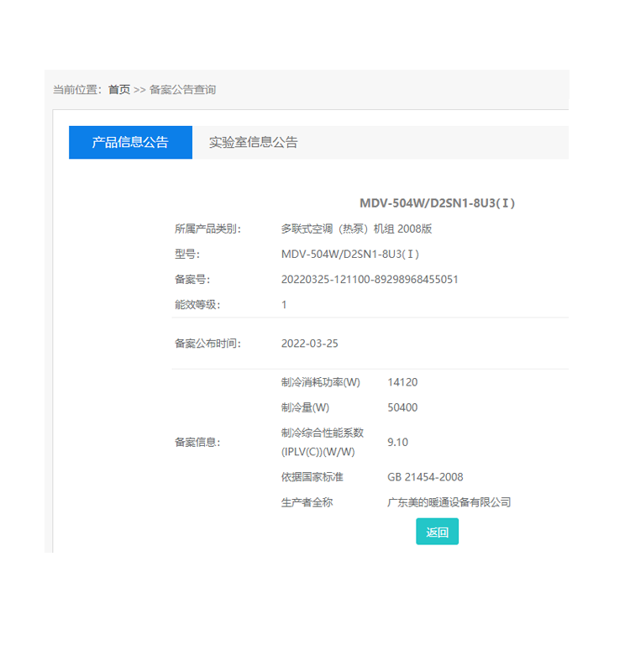Screen dimensions: 630x672
Task: Click the 备案公布时间 label
Action: [207, 344]
